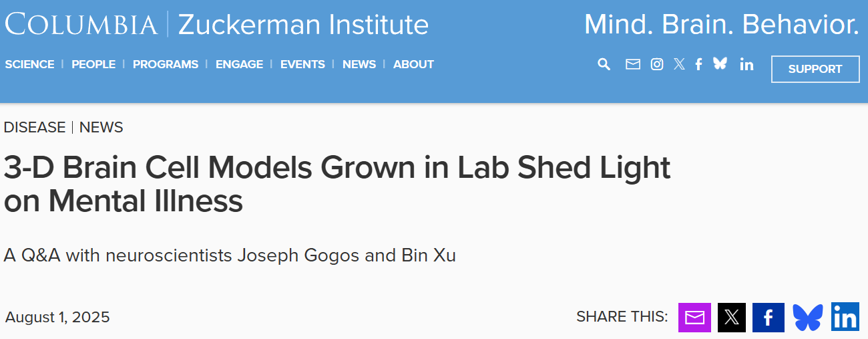
Task: Open the Instagram icon in header
Action: click(x=657, y=64)
